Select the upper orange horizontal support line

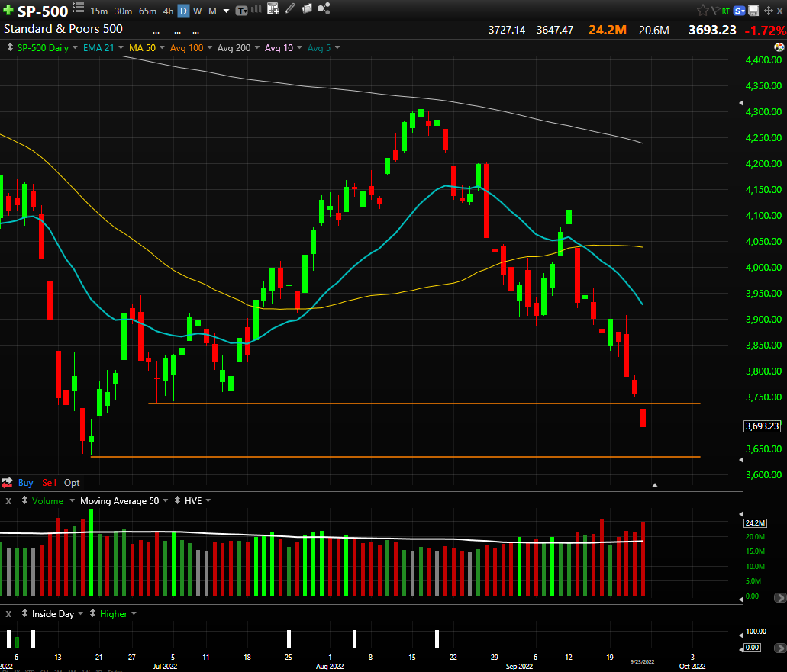(424, 404)
